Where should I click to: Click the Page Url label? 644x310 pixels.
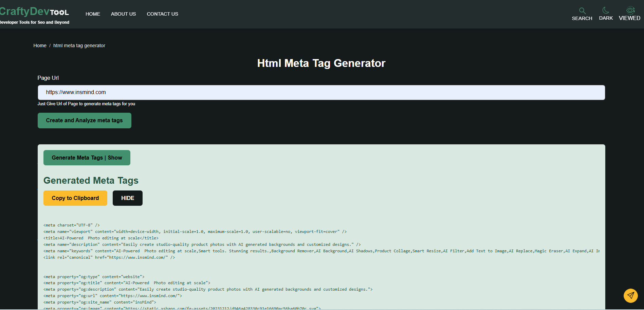(48, 78)
